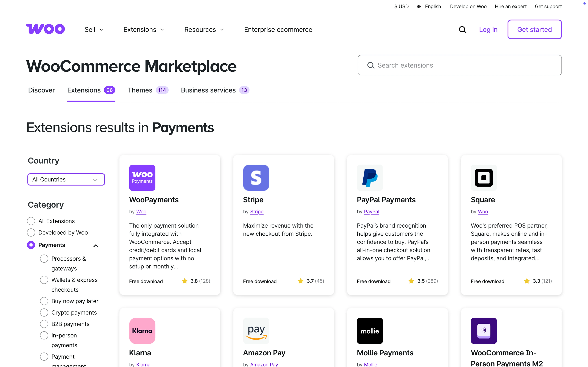Click the star icon on PayPal Payments card
Screen dimensions: 588x367
pyautogui.click(x=411, y=281)
